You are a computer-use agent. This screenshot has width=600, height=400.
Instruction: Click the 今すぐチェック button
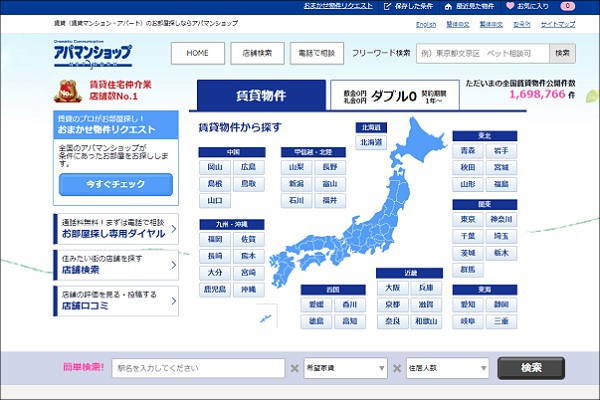[x=116, y=184]
